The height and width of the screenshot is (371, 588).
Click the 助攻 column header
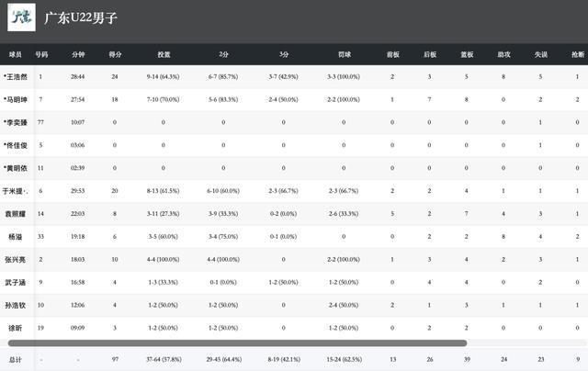pos(503,54)
